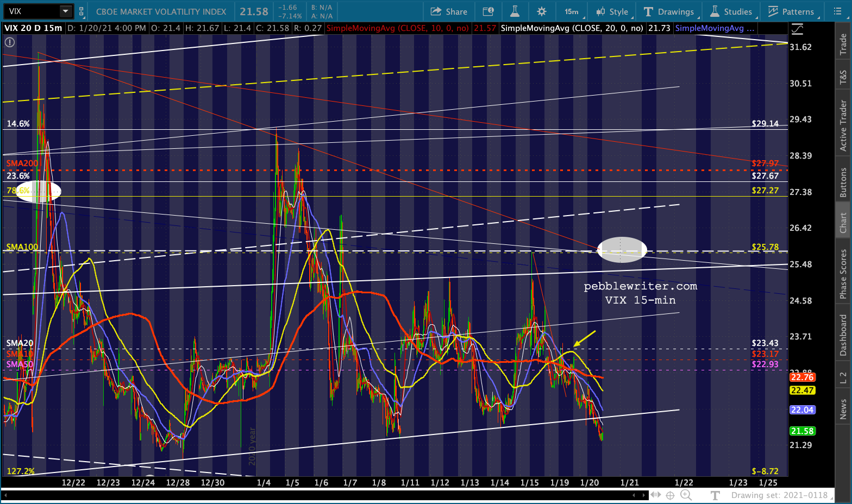Click the chart alert exclamation icon
The width and height of the screenshot is (852, 504).
tap(9, 42)
